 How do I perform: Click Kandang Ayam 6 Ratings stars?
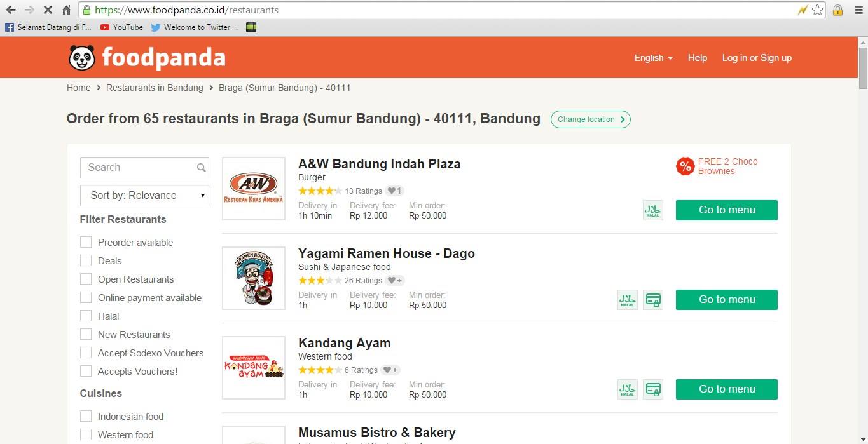[320, 370]
